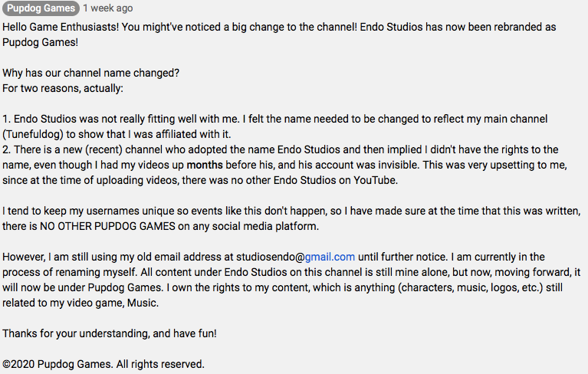Open the '1 week ago' timestamp link
Viewport: 588px width, 374px height.
[108, 8]
